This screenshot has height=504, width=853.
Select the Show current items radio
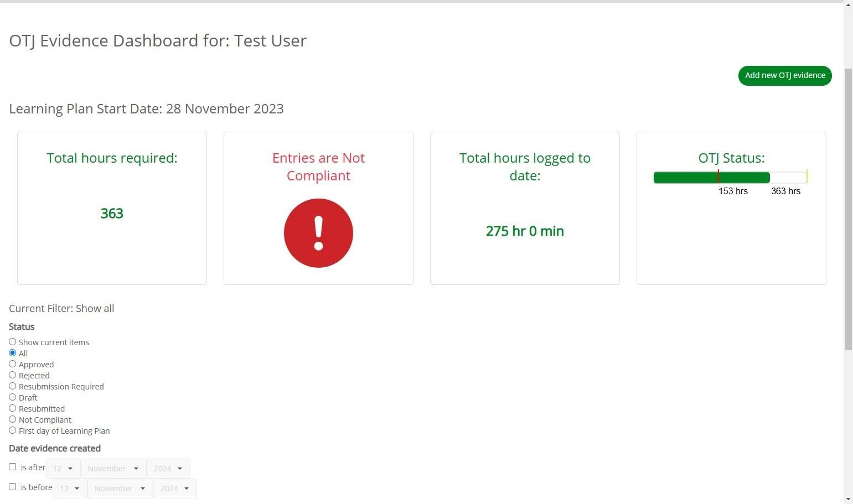pyautogui.click(x=12, y=342)
